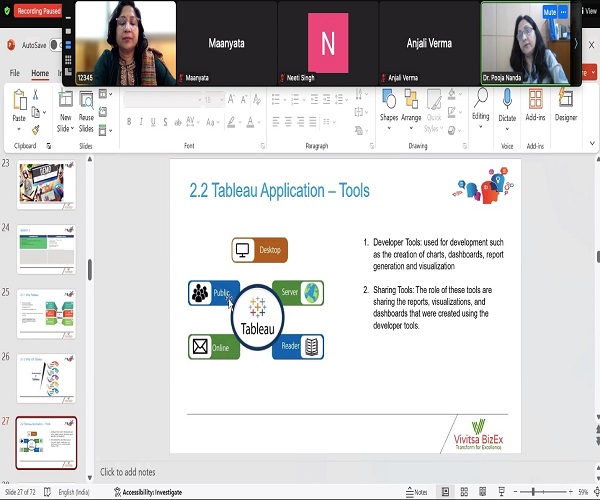
Task: Click the Paste clipboard icon
Action: (x=19, y=101)
